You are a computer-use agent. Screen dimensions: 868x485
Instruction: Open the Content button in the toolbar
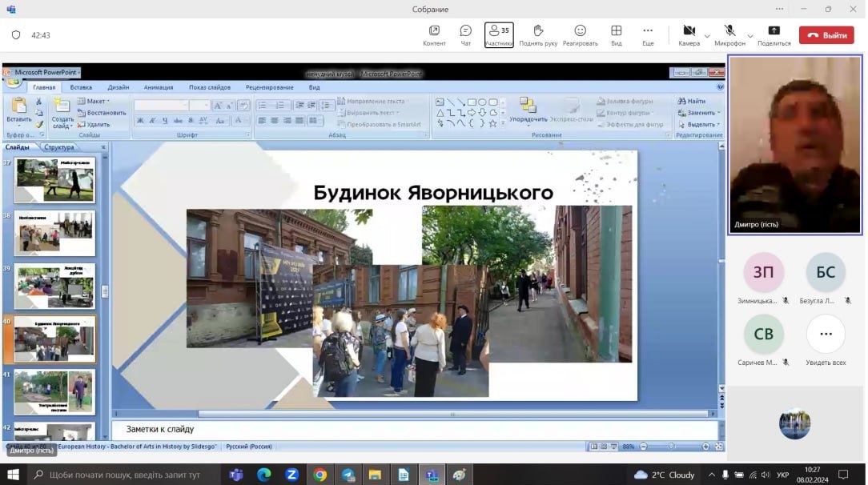click(x=434, y=35)
